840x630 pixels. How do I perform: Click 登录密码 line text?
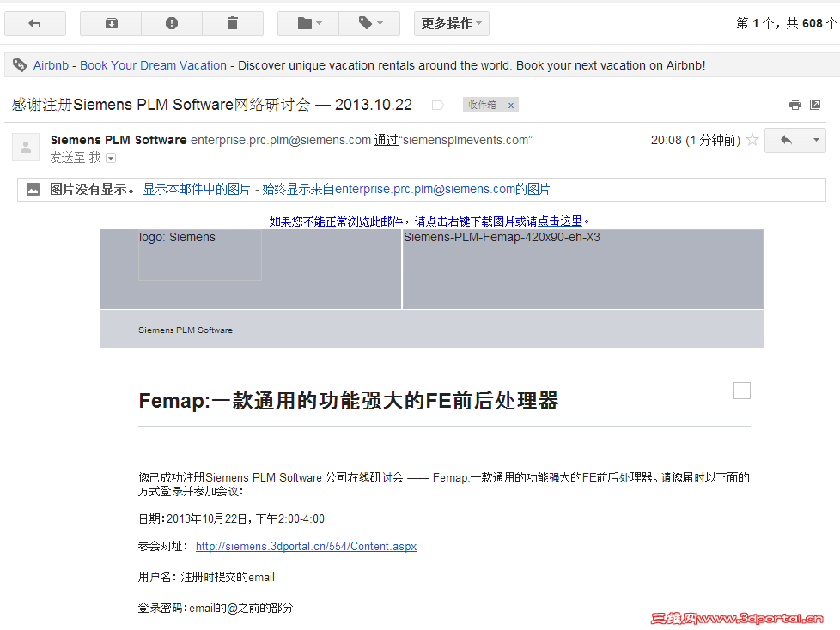216,608
